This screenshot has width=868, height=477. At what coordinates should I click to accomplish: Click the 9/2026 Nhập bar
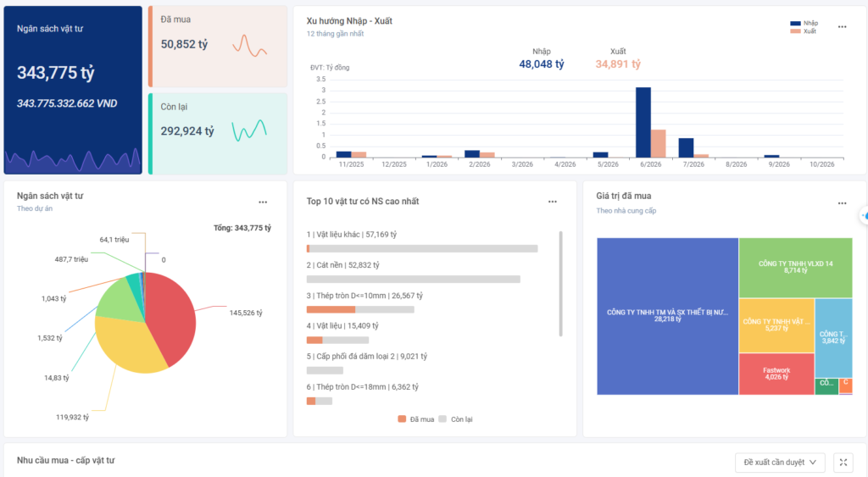click(771, 156)
